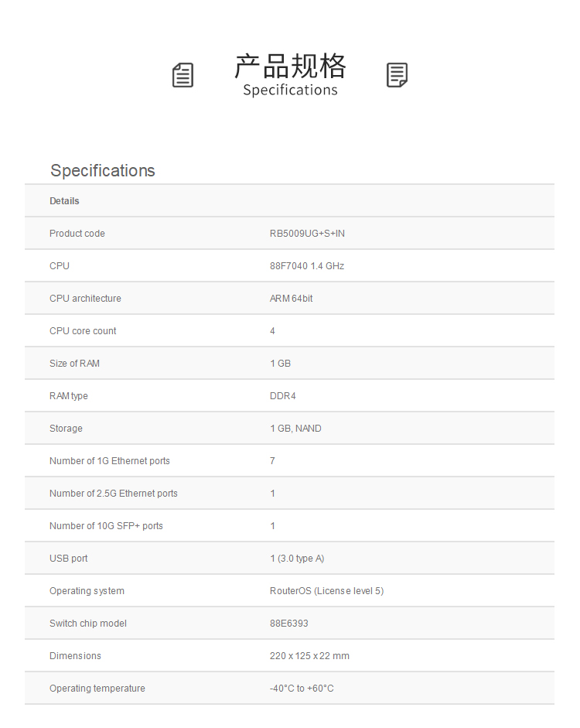This screenshot has height=728, width=580.
Task: Select the 88E6393 switch chip value
Action: 289,624
